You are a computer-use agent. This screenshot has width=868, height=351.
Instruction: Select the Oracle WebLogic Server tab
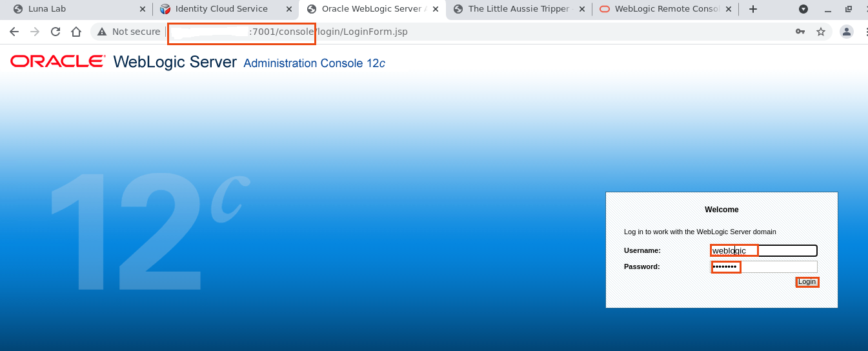point(372,9)
